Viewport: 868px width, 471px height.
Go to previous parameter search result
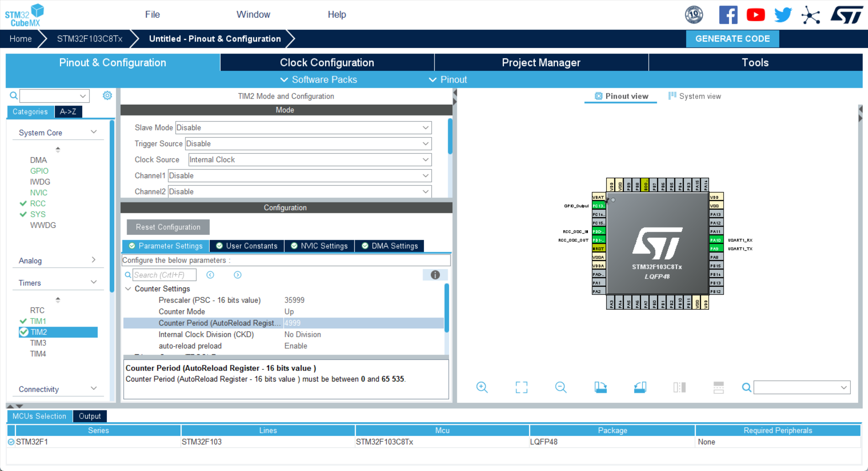[x=210, y=275]
